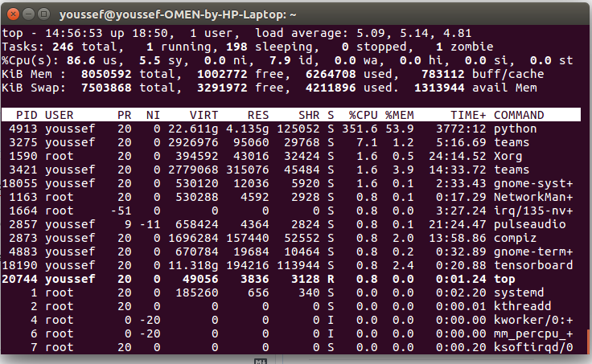Click the kworker/0:+ command name
592x364 pixels.
[533, 321]
